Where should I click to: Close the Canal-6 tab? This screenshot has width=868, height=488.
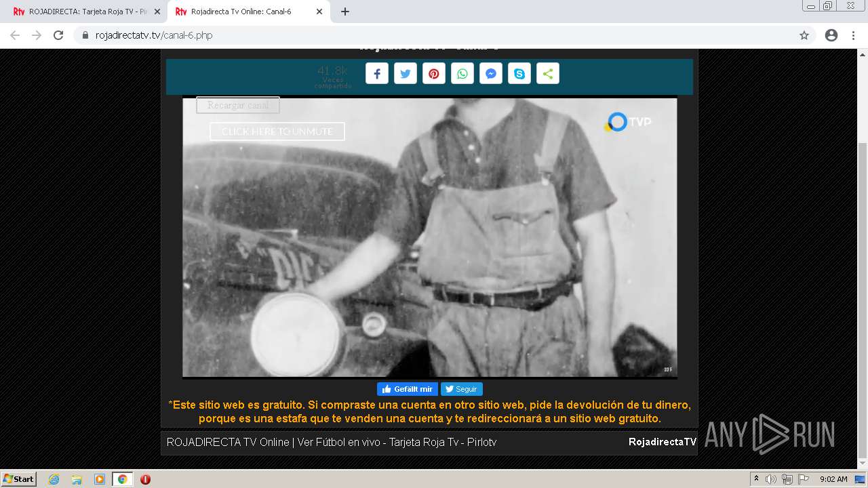[x=319, y=12]
